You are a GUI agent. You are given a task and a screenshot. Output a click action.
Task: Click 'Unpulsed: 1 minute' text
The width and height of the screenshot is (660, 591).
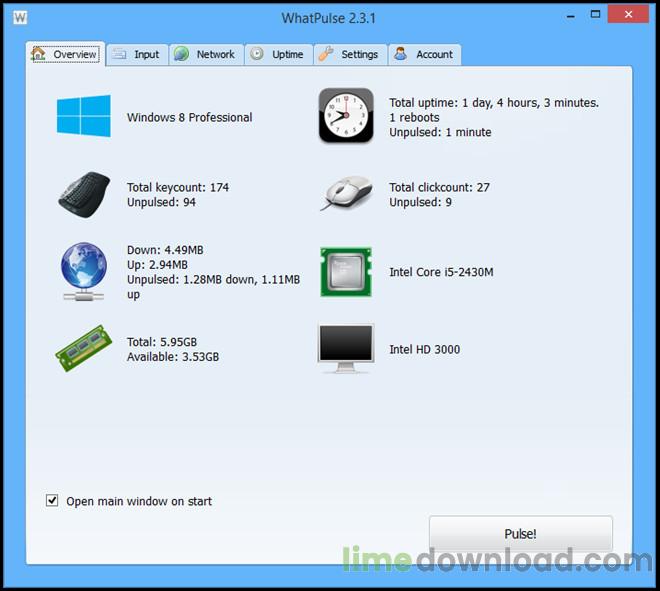440,132
